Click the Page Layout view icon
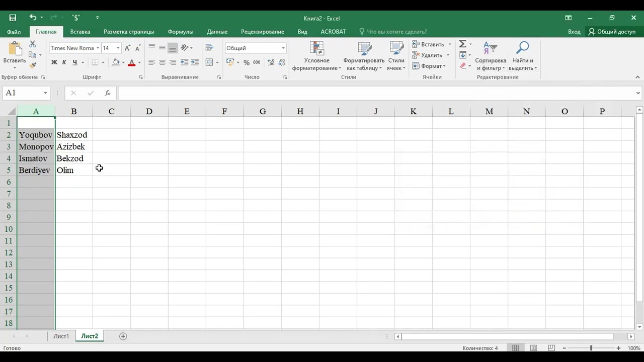Image resolution: width=644 pixels, height=362 pixels. (533, 348)
